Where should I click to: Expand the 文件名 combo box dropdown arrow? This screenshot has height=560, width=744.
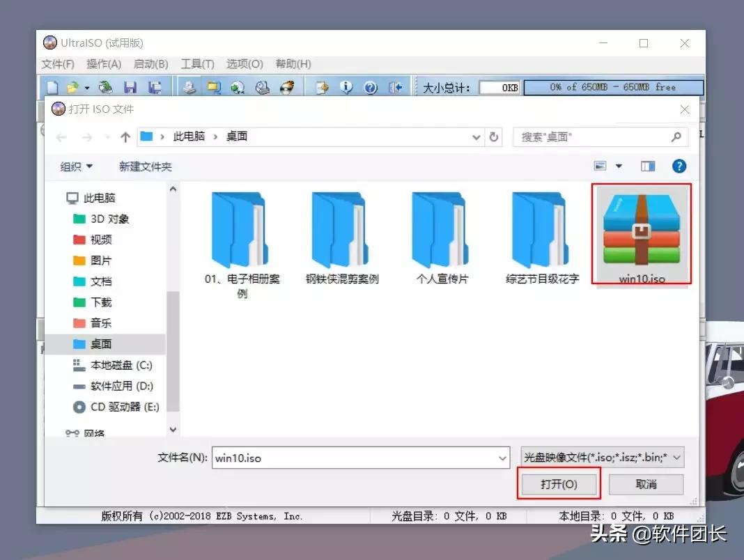point(502,458)
